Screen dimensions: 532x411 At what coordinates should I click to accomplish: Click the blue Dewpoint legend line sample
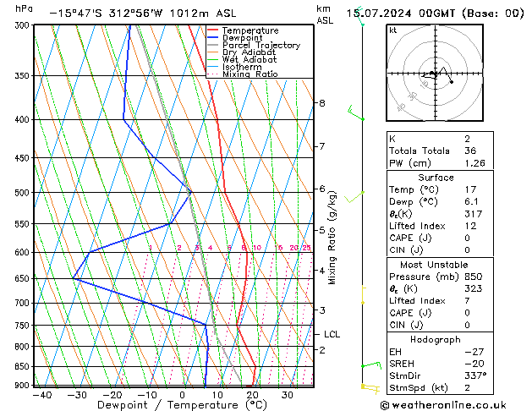212,38
